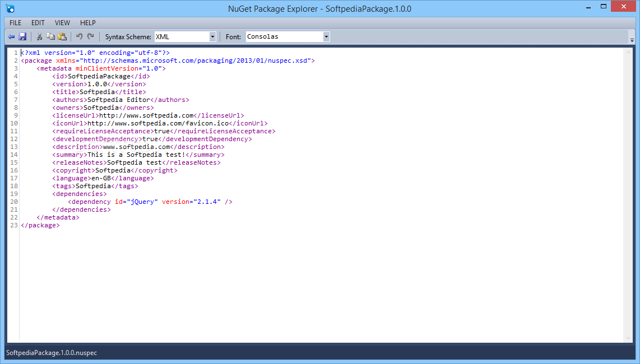The height and width of the screenshot is (364, 640).
Task: Click the tags element line
Action: [95, 186]
